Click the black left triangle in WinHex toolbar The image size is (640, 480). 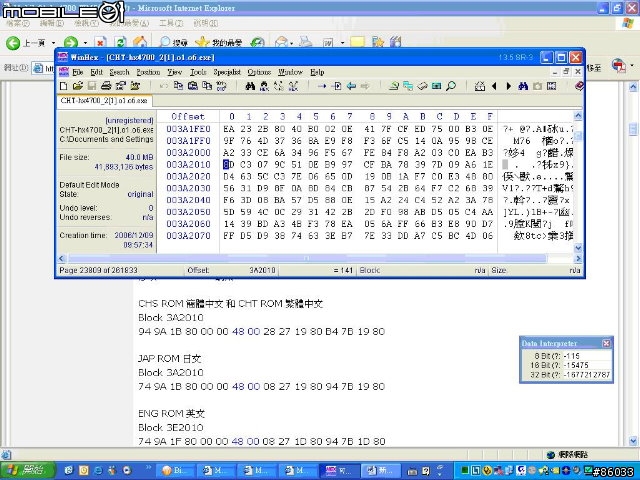pyautogui.click(x=494, y=86)
